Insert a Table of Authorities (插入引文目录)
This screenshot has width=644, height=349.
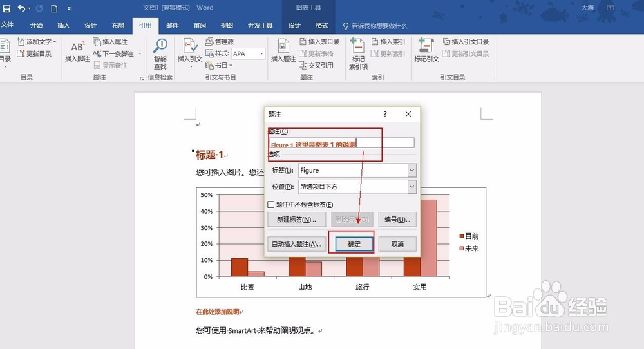[x=466, y=42]
